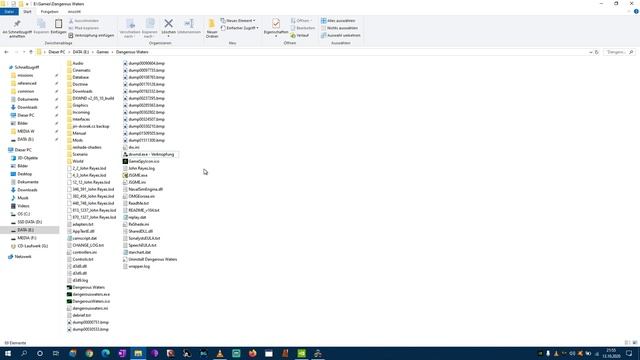Select missions folder in quick access

click(x=25, y=76)
